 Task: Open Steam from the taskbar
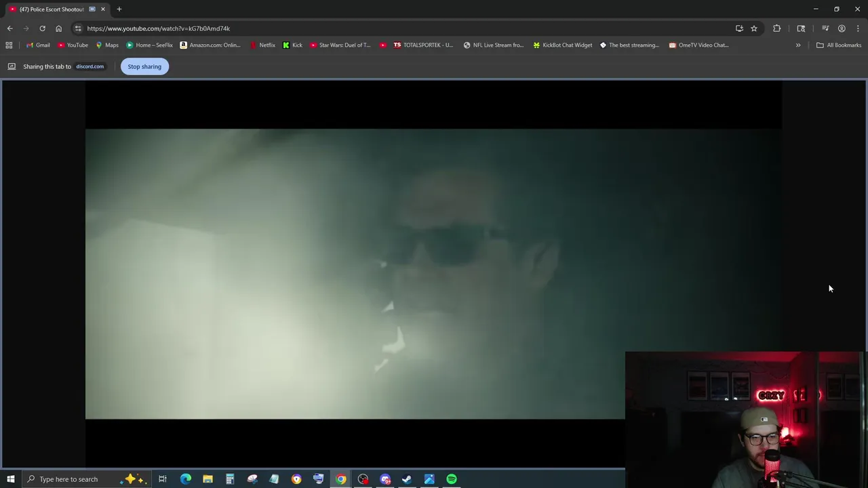coord(407,479)
